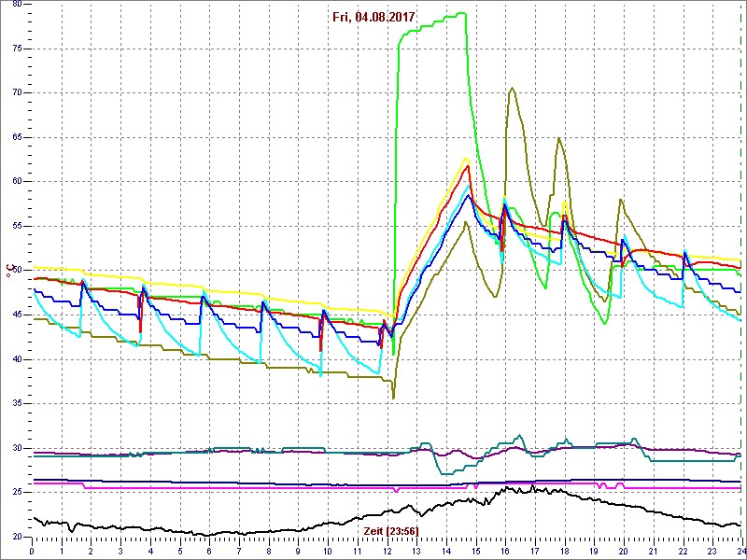Image resolution: width=747 pixels, height=560 pixels.
Task: Select the 25 tick label on temperature axis
Action: pyautogui.click(x=17, y=493)
